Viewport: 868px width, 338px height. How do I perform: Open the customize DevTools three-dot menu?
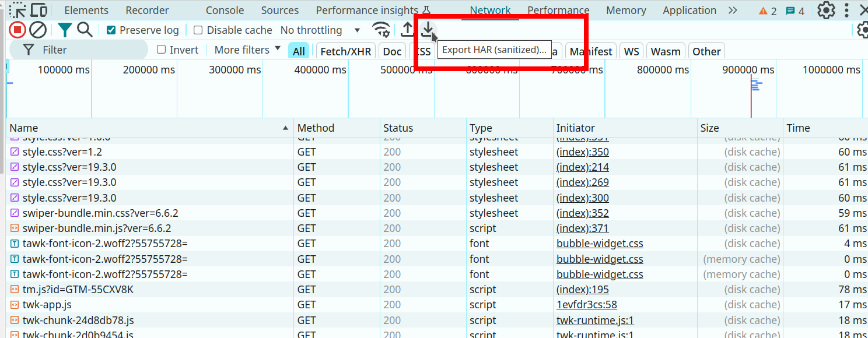pyautogui.click(x=846, y=10)
